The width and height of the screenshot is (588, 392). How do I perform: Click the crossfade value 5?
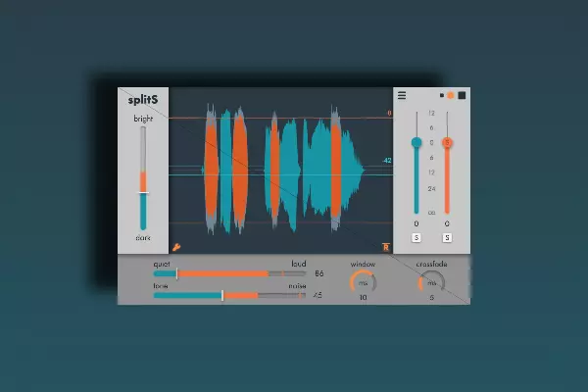(x=431, y=298)
